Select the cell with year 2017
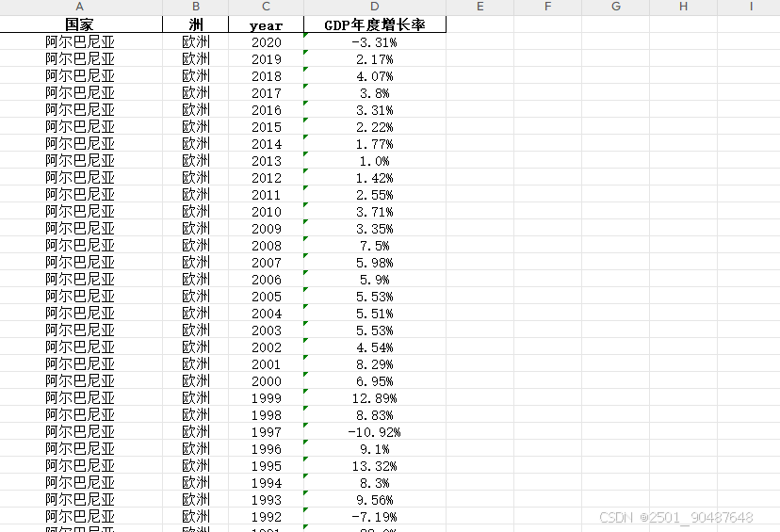Screen dimensions: 780x532 tap(267, 93)
